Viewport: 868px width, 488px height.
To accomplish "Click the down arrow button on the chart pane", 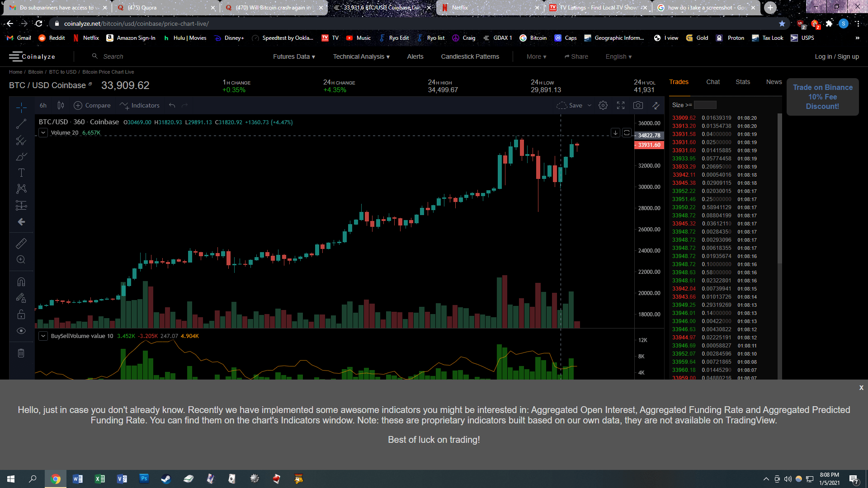I will click(x=615, y=132).
